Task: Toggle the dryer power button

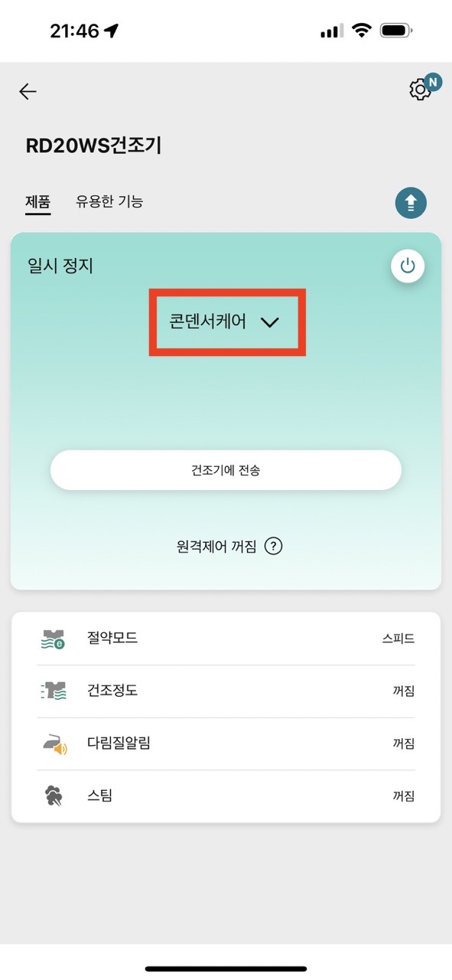Action: [408, 266]
